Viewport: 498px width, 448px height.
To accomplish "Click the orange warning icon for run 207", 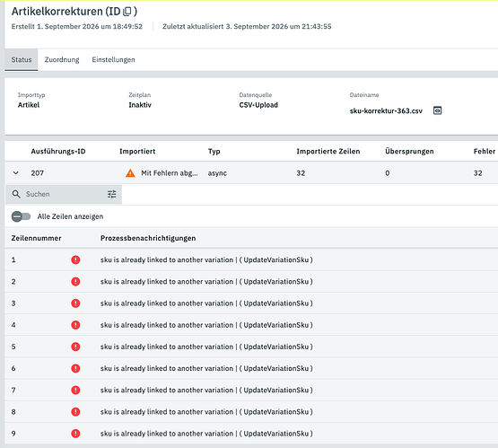I will coord(130,173).
